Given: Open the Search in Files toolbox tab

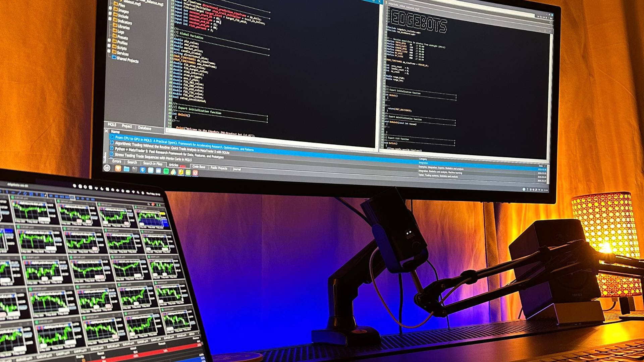Looking at the screenshot, I should point(153,163).
